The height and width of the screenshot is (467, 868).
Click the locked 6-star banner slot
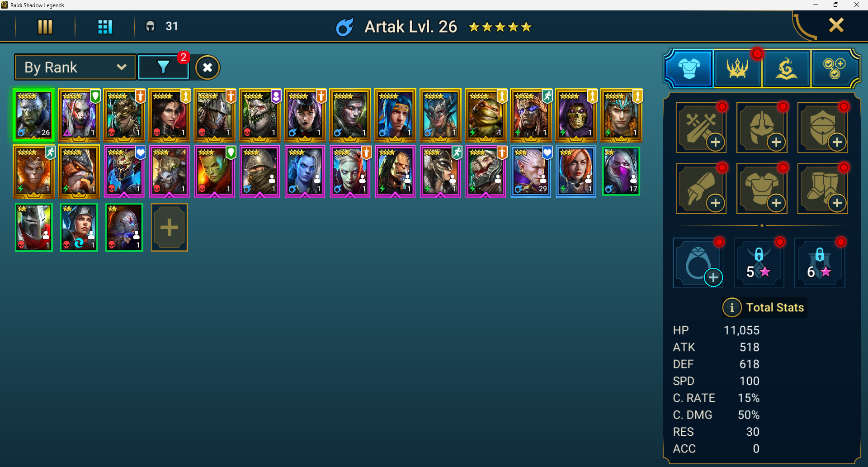pyautogui.click(x=820, y=263)
